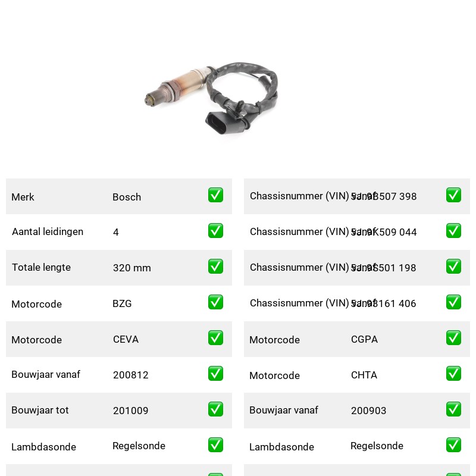Toggle the check on the VIN 509 044 row
Viewport: 476px width, 476px height.
(453, 231)
